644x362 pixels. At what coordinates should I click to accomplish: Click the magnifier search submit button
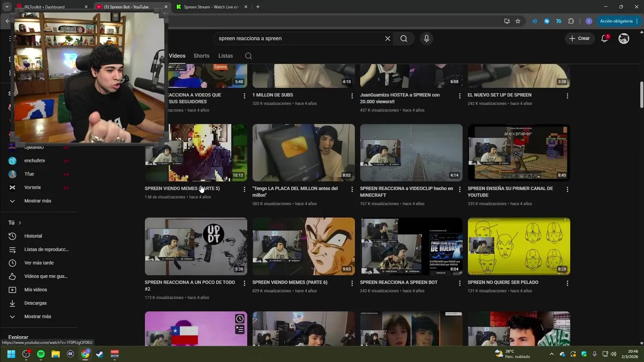(404, 39)
